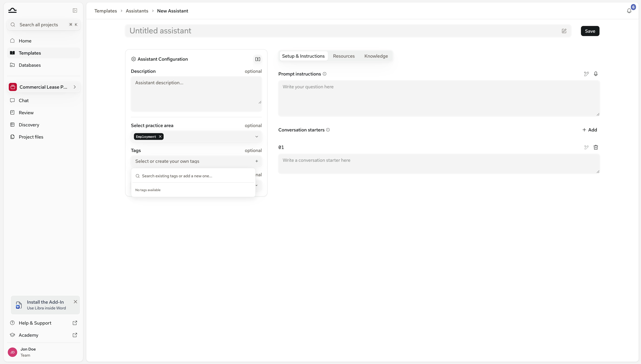Switch to Setup & Instructions tab
The width and height of the screenshot is (641, 364).
click(x=303, y=56)
